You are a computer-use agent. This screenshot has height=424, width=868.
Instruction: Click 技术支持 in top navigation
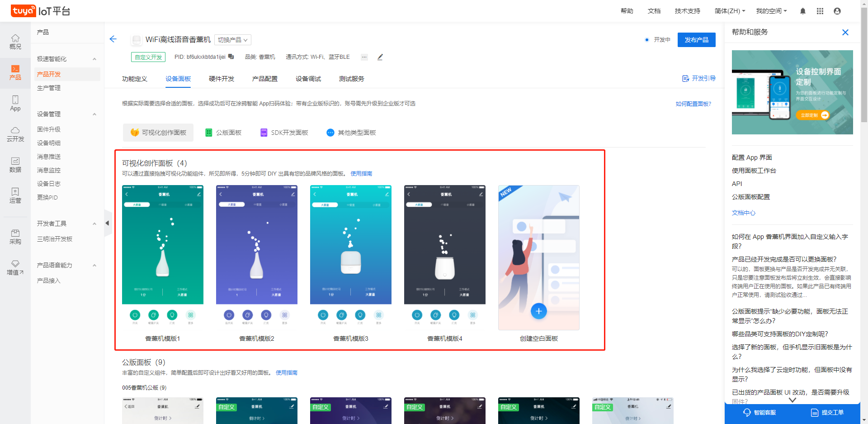coord(687,11)
